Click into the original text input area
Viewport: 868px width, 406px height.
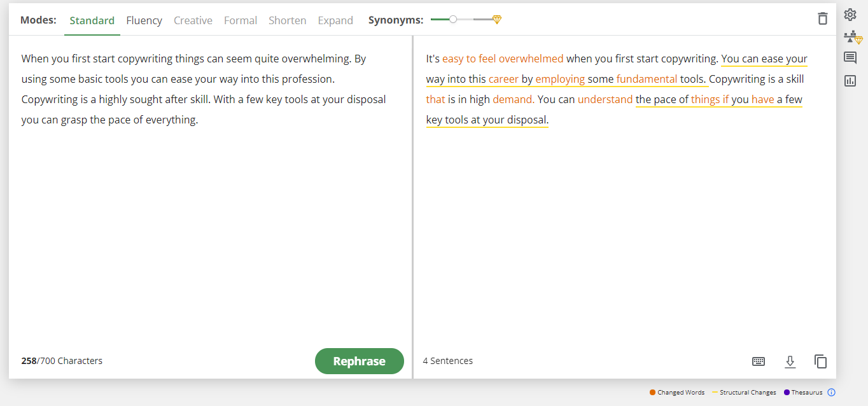[210, 191]
